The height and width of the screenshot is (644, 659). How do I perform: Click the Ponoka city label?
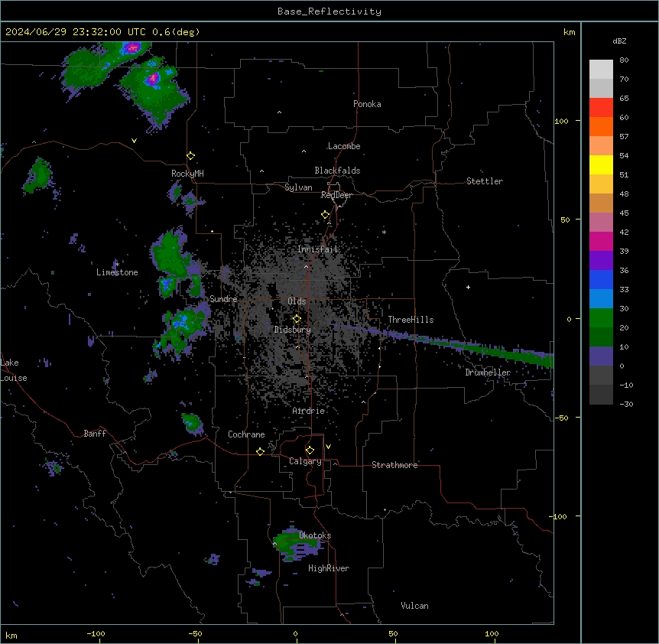(367, 104)
